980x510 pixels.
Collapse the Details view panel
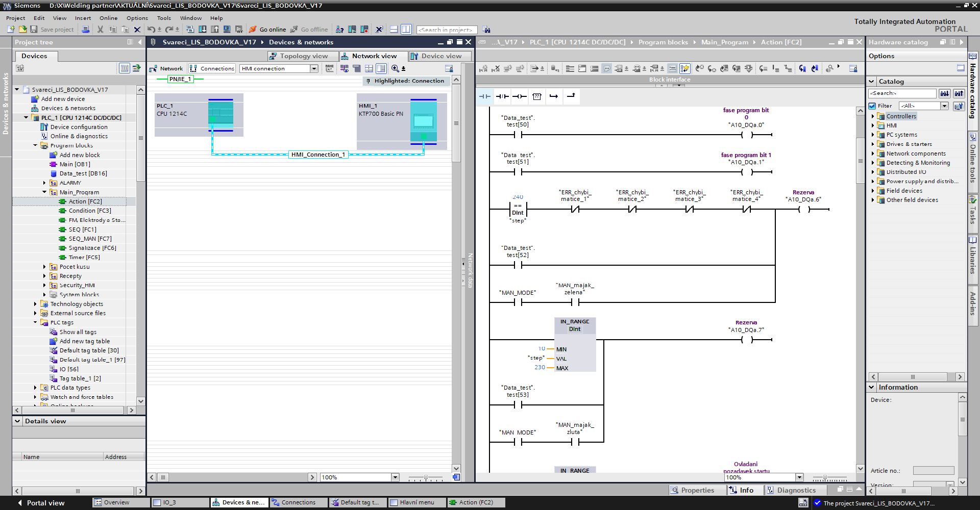click(x=18, y=421)
